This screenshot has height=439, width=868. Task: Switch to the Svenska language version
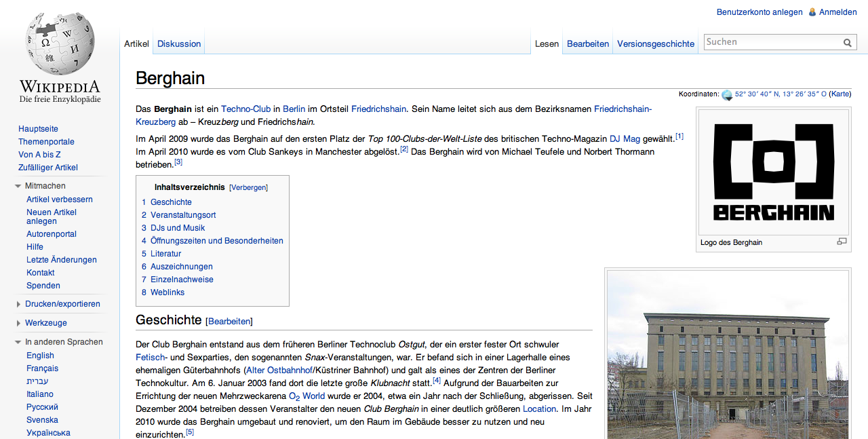42,420
